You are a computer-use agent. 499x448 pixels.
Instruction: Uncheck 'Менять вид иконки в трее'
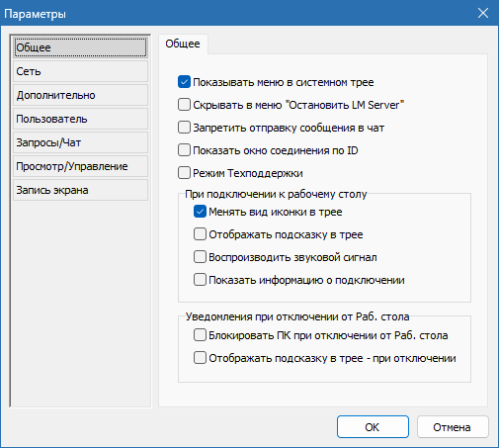200,212
